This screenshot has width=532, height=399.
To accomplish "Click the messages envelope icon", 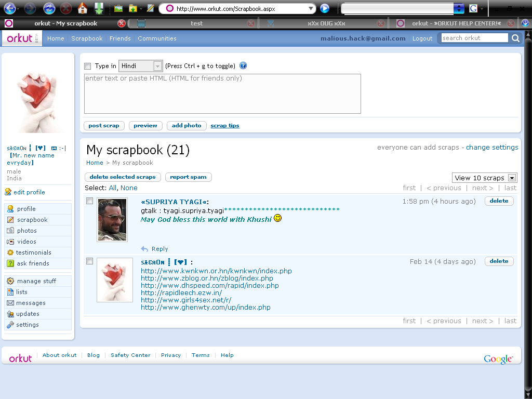I will (10, 303).
